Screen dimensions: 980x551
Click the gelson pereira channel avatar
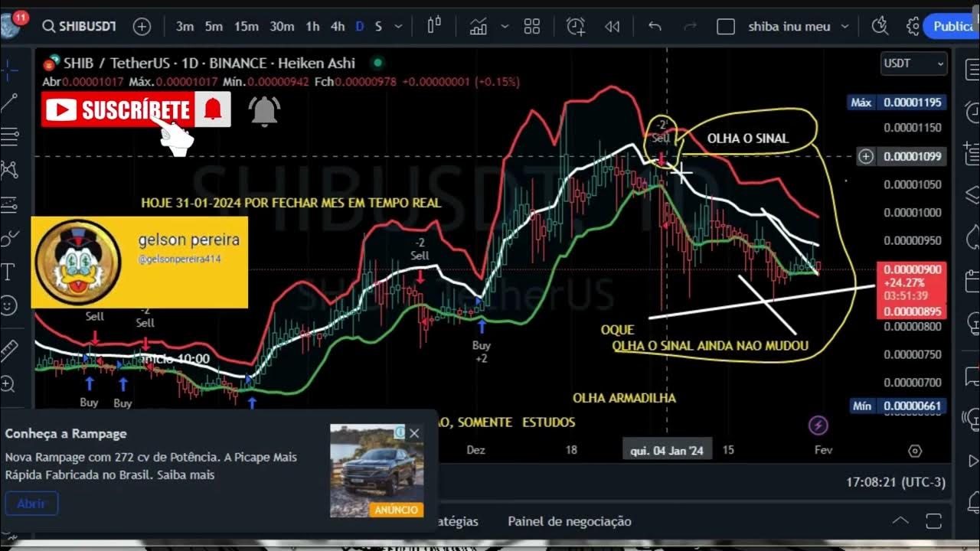click(78, 262)
